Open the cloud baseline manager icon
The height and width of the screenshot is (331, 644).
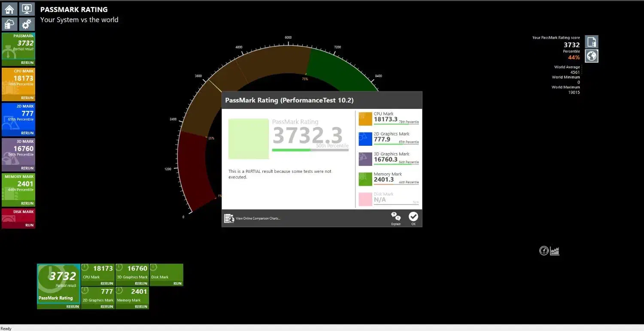9,24
